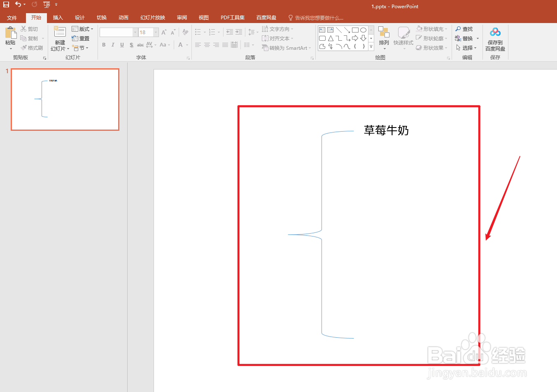Start slideshow from beginning icon in title bar

(47, 5)
